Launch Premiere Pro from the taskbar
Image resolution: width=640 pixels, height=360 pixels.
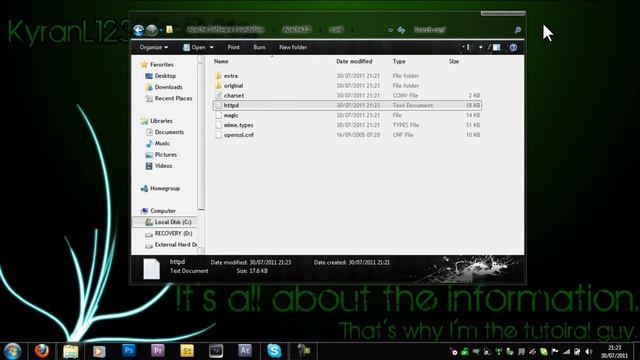tap(158, 351)
